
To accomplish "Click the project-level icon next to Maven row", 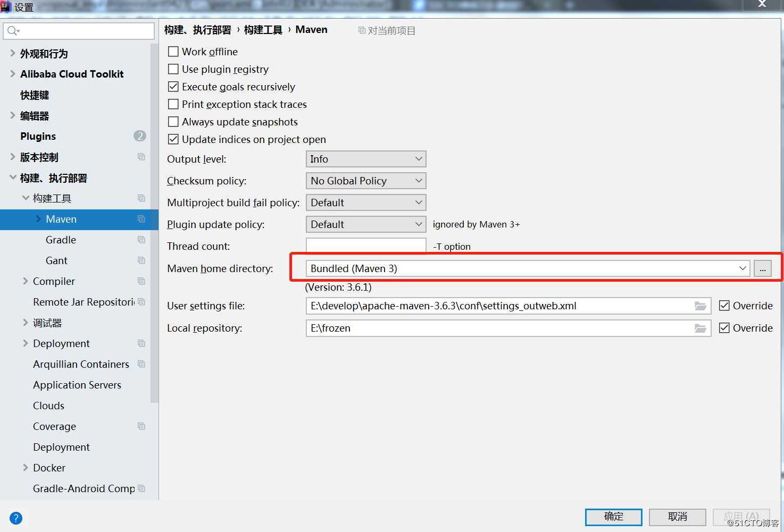I will tap(141, 219).
